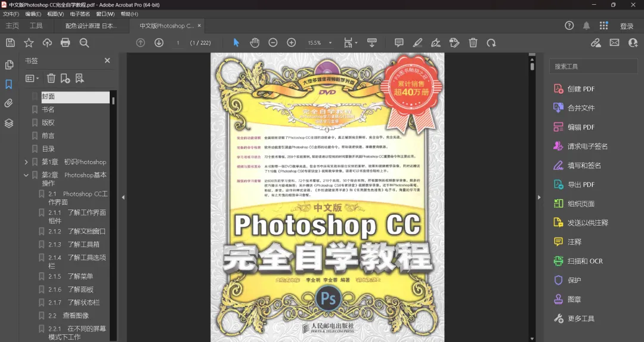The width and height of the screenshot is (644, 342).
Task: Go to the previous page arrow
Action: [141, 43]
